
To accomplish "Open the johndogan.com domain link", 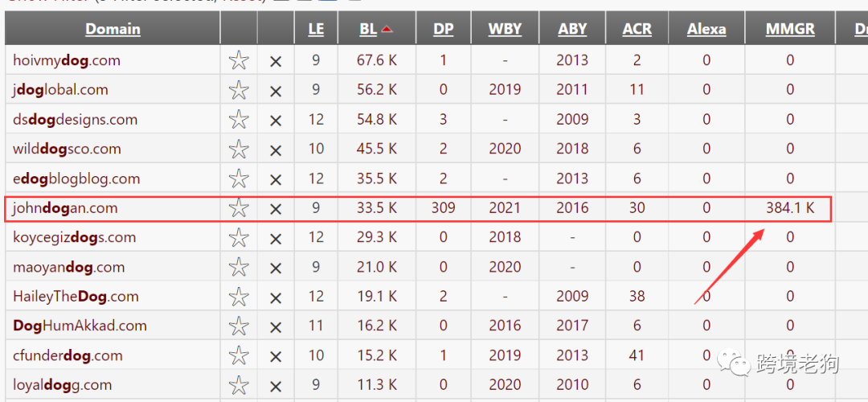I will [x=65, y=208].
